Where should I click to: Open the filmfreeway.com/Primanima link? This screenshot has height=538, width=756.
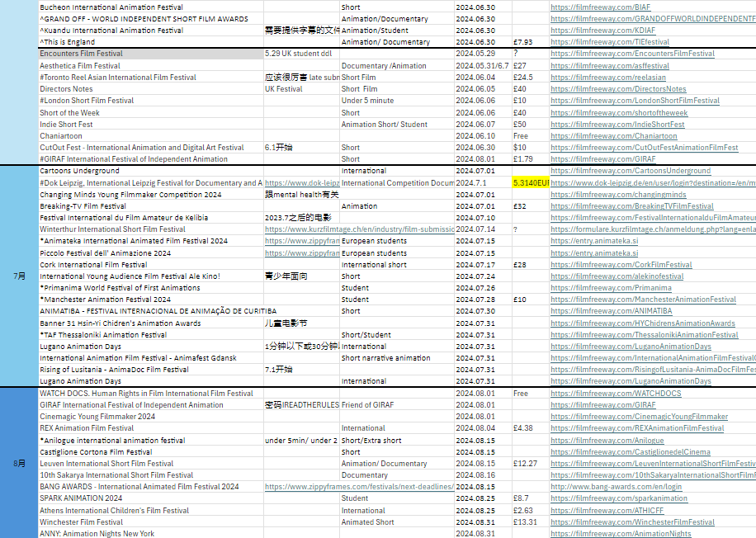click(611, 288)
